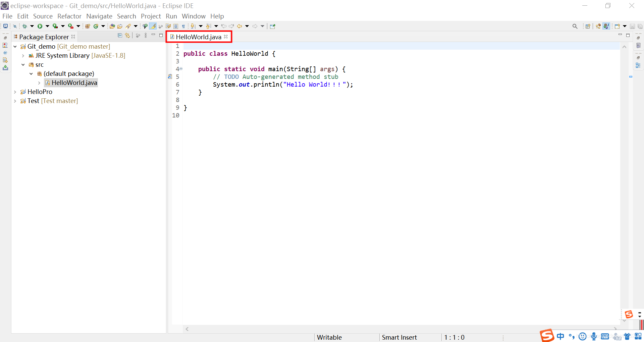Click the Previous Annotation arrow icon
The image size is (644, 342).
tap(208, 26)
